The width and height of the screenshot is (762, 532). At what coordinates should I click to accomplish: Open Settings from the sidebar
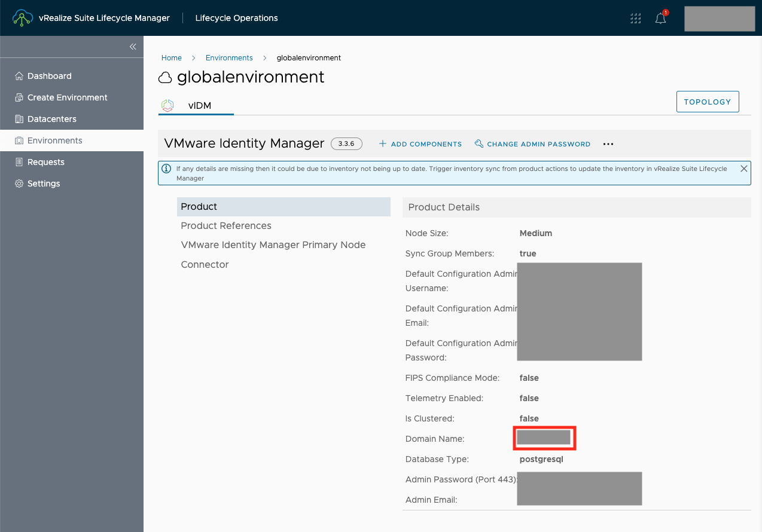coord(72,184)
